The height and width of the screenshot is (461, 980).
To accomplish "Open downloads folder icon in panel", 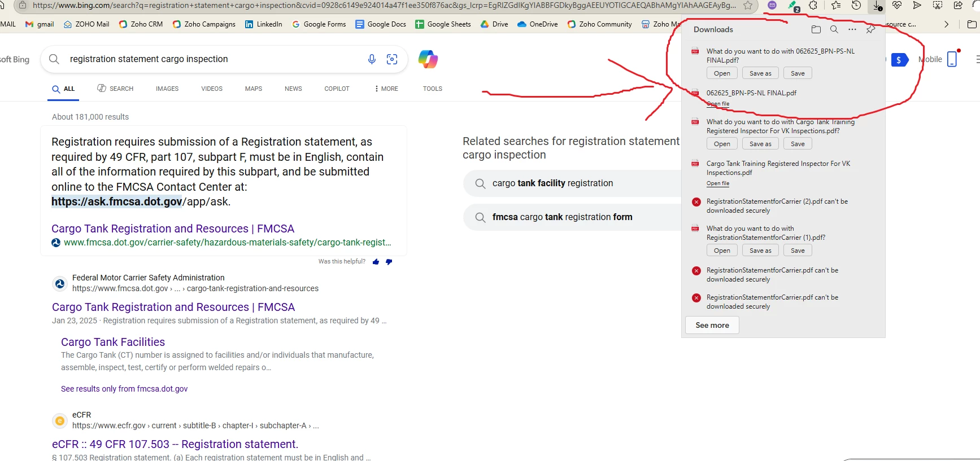I will click(816, 29).
